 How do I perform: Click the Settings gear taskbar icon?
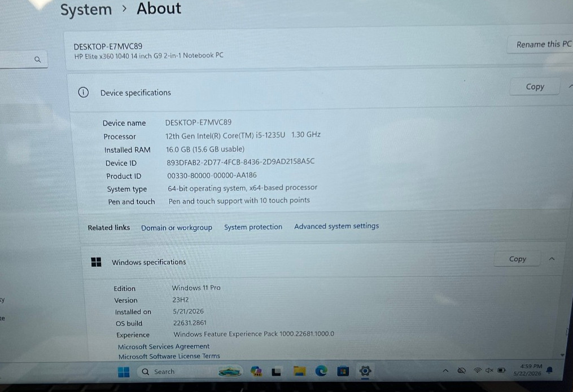click(365, 371)
